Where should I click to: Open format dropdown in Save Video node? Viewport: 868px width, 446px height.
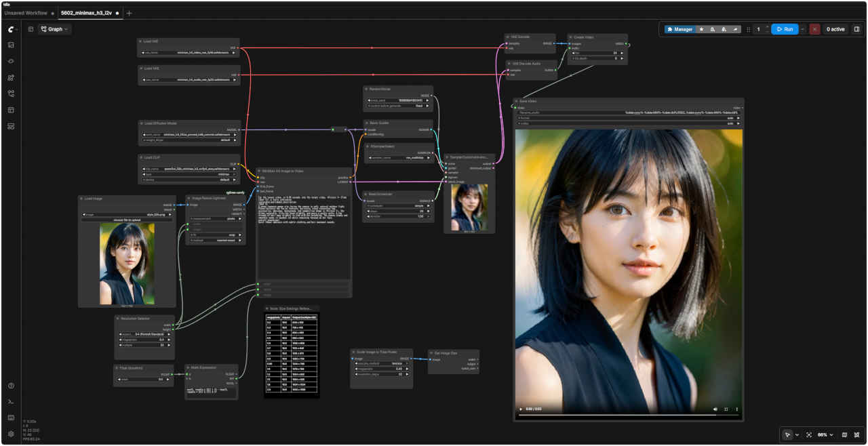pos(628,118)
